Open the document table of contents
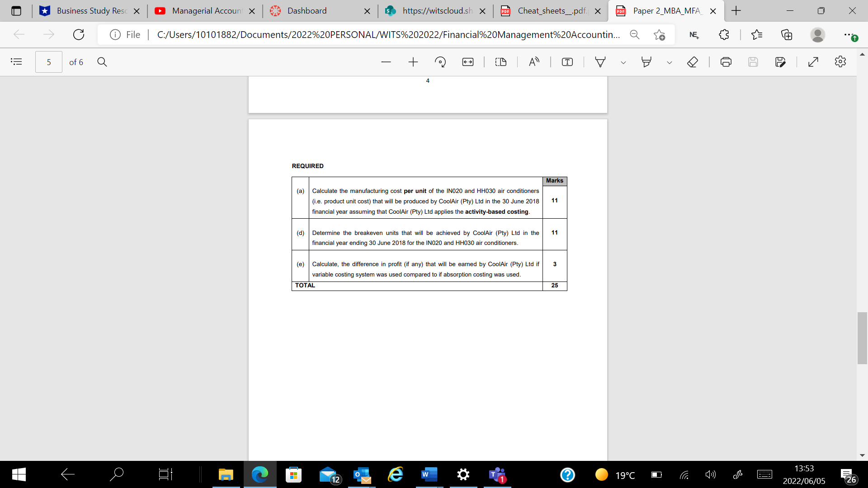Screen dimensions: 868x488 pos(17,62)
